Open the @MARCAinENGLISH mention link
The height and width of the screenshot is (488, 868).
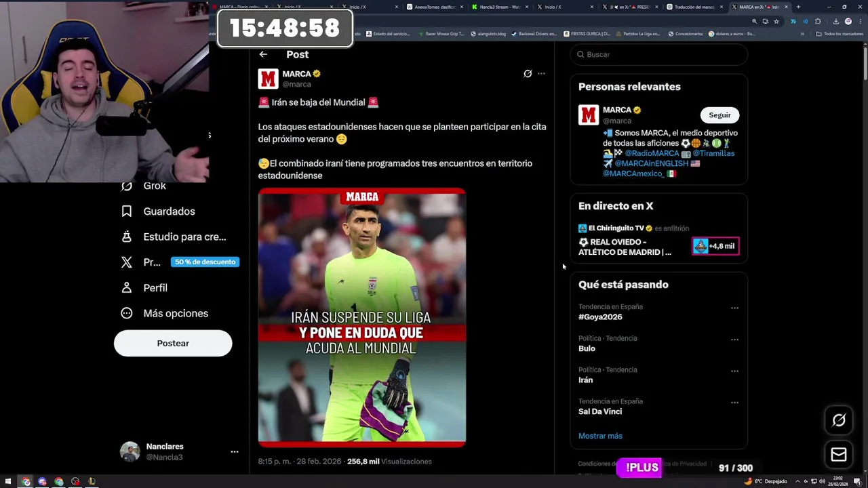pyautogui.click(x=651, y=163)
